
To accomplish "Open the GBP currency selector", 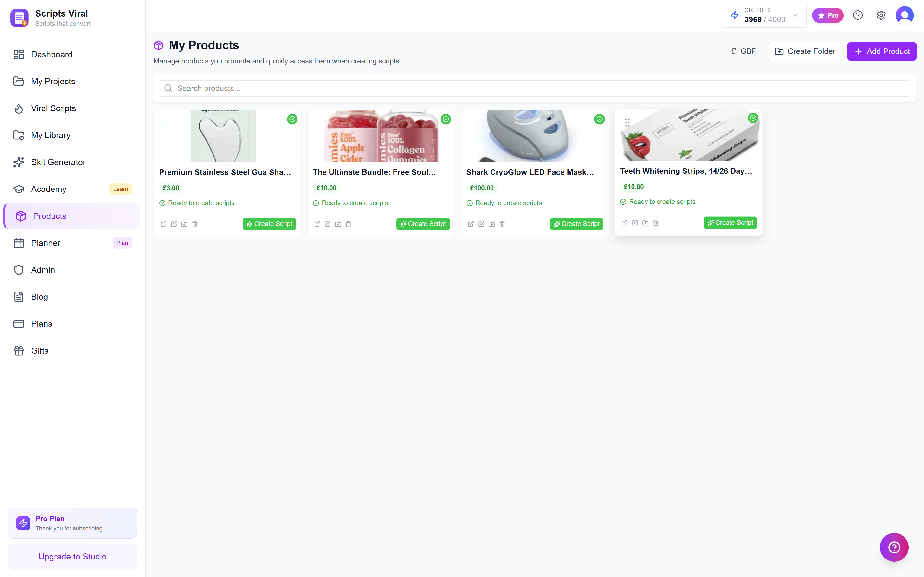I will tap(743, 51).
